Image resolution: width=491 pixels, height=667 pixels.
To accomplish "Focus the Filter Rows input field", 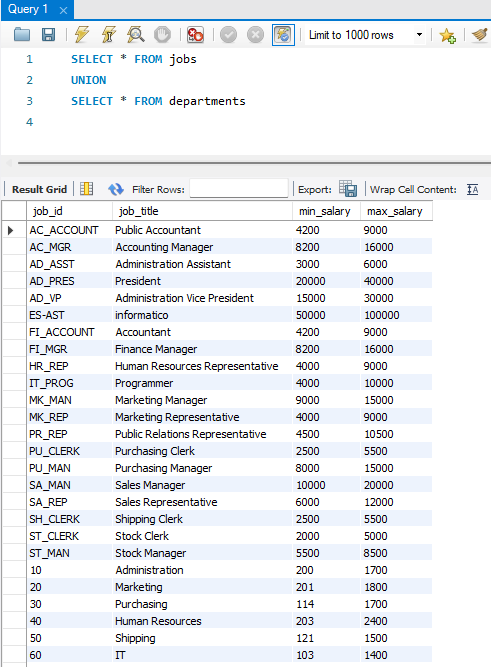I will tap(239, 188).
